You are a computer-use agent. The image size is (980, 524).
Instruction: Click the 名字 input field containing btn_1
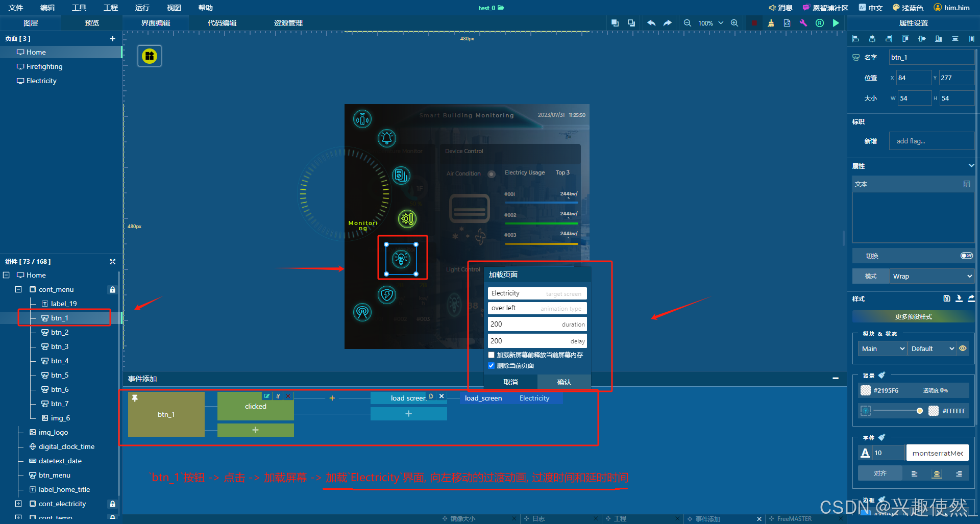[932, 57]
